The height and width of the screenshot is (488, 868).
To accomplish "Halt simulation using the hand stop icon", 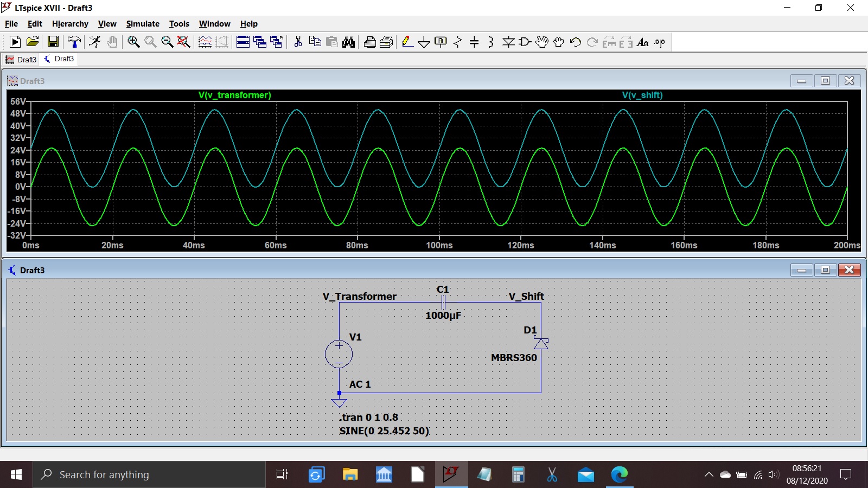I will pyautogui.click(x=112, y=42).
